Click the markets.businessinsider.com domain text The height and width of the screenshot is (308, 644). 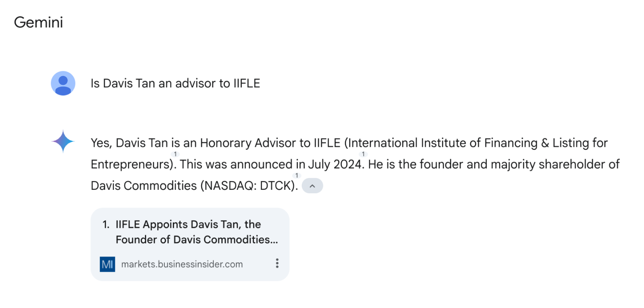click(182, 264)
